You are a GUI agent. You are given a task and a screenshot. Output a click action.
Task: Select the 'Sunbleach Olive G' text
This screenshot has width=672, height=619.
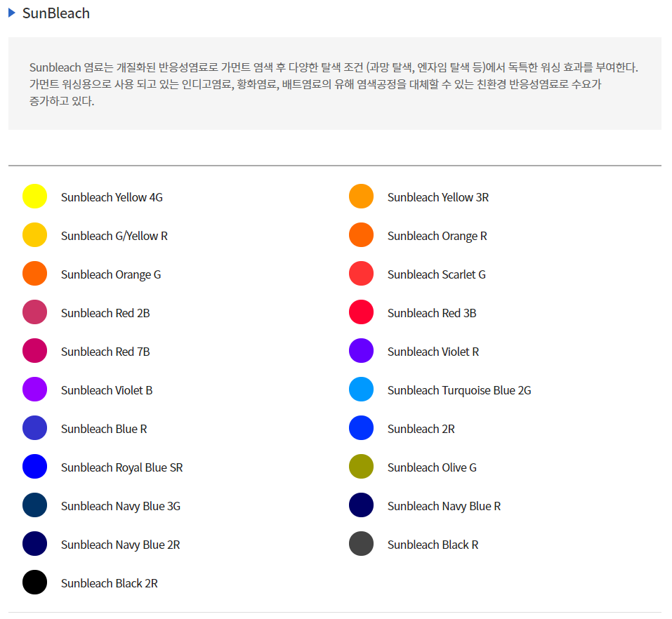432,467
